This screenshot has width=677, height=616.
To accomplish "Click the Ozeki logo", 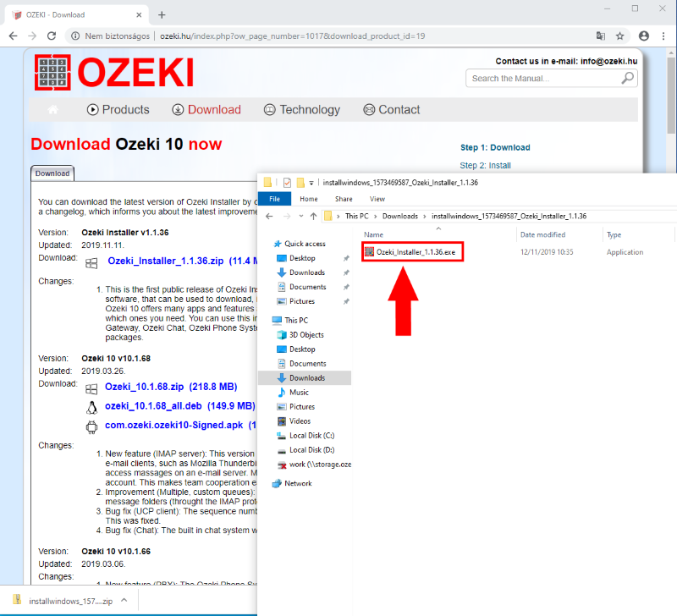I will point(114,72).
